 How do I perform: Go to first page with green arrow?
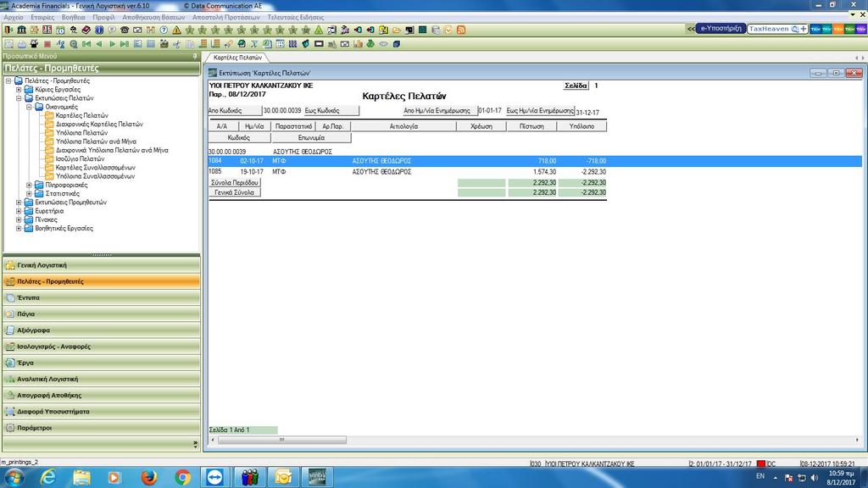point(86,44)
